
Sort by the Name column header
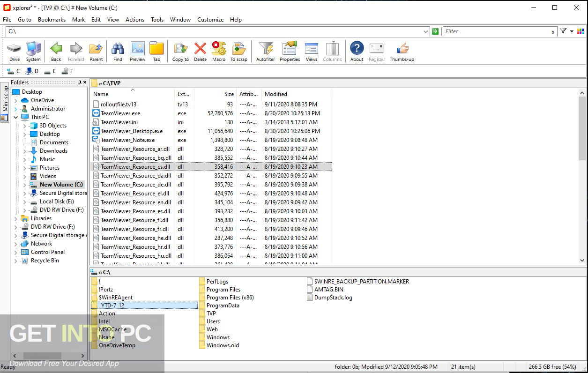133,94
